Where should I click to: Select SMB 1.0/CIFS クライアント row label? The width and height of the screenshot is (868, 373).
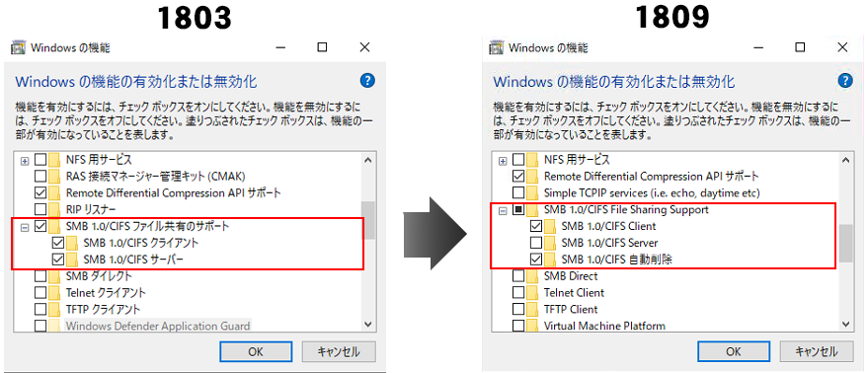point(141,243)
